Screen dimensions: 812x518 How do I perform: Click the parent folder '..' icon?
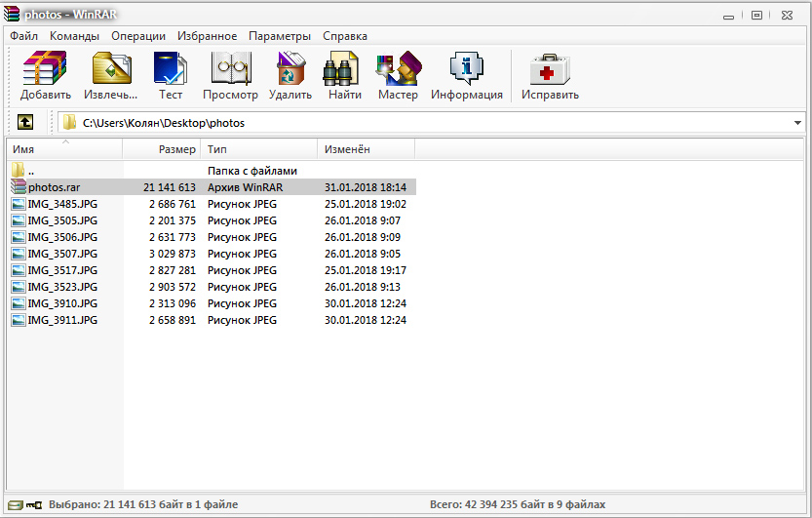[19, 170]
